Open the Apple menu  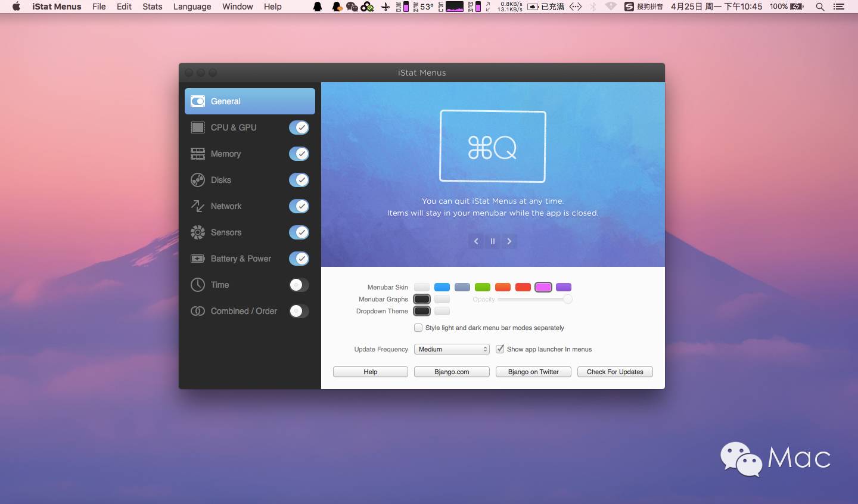[16, 7]
